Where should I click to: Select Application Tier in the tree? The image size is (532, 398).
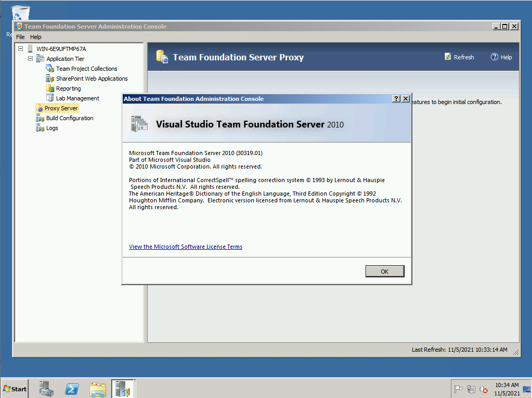(x=65, y=59)
